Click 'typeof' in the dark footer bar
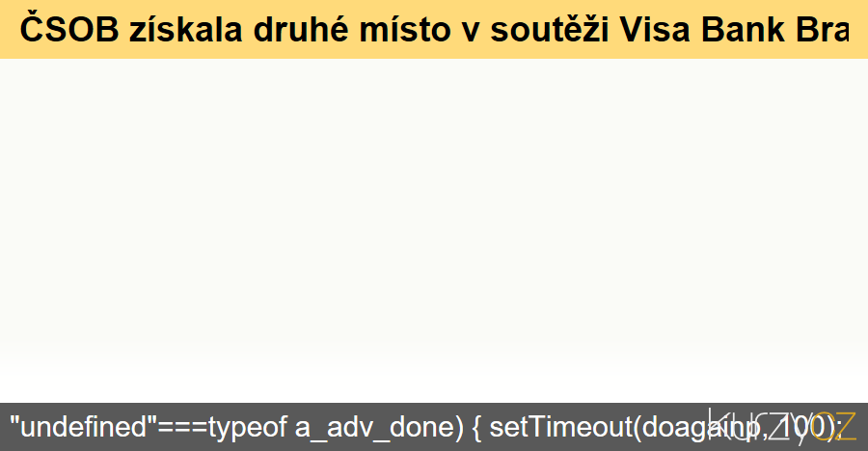The width and height of the screenshot is (868, 451). click(x=248, y=428)
